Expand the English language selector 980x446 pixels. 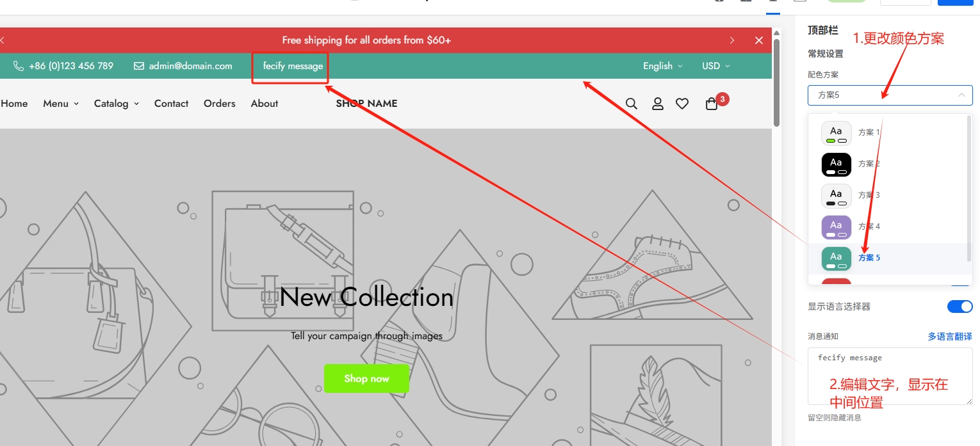tap(662, 66)
